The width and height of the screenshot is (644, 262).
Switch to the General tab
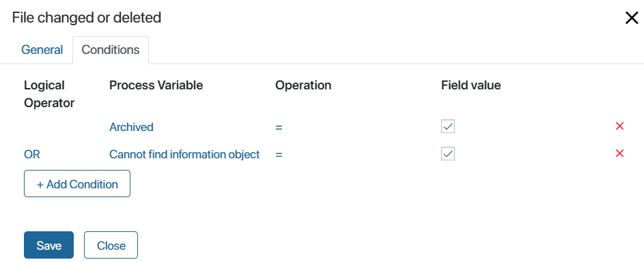coord(42,50)
